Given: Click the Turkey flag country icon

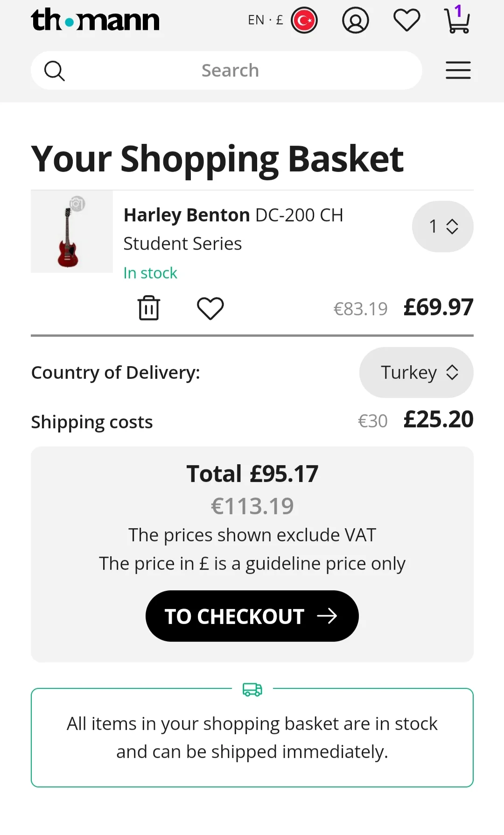Looking at the screenshot, I should (304, 21).
